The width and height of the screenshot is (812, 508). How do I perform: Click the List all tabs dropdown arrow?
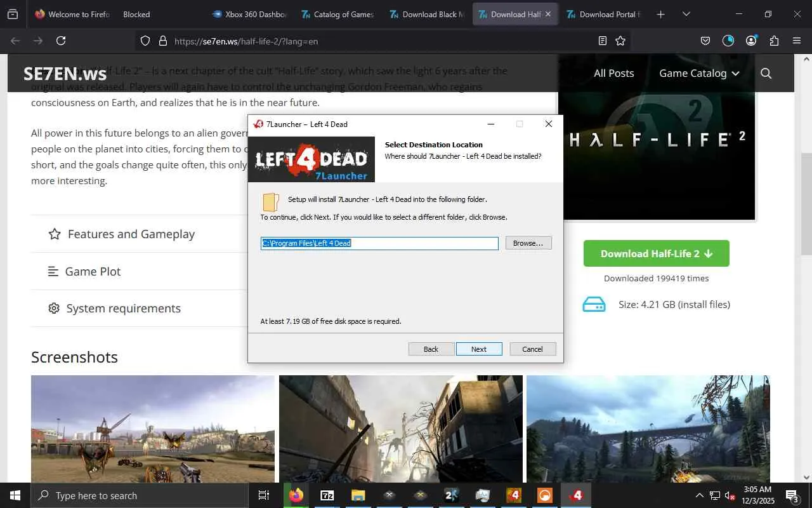pos(686,14)
